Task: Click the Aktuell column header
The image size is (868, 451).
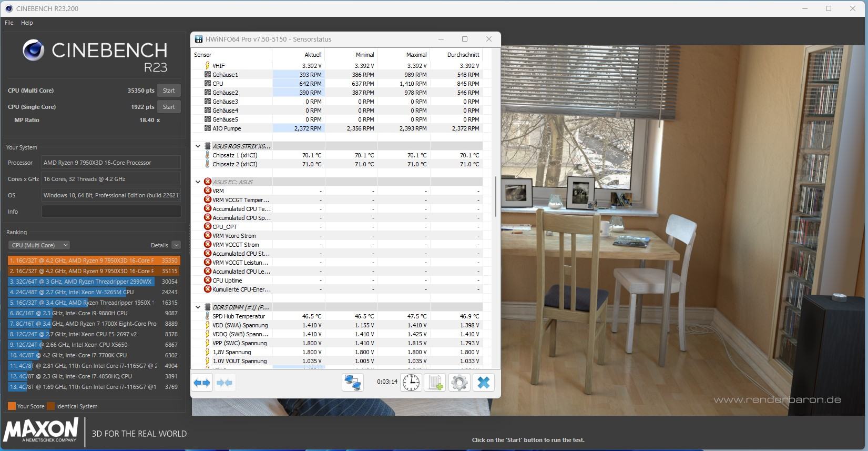Action: [x=299, y=55]
